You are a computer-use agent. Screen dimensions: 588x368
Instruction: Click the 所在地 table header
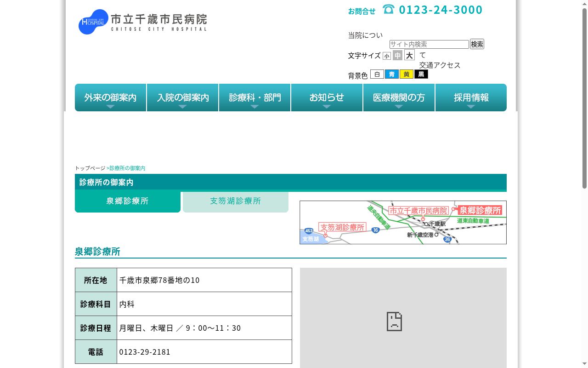click(96, 280)
